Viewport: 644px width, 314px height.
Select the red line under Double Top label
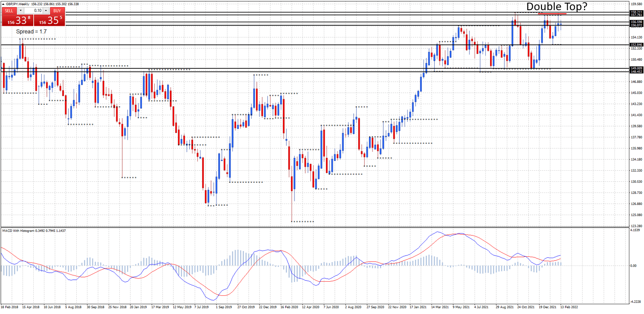(x=552, y=14)
